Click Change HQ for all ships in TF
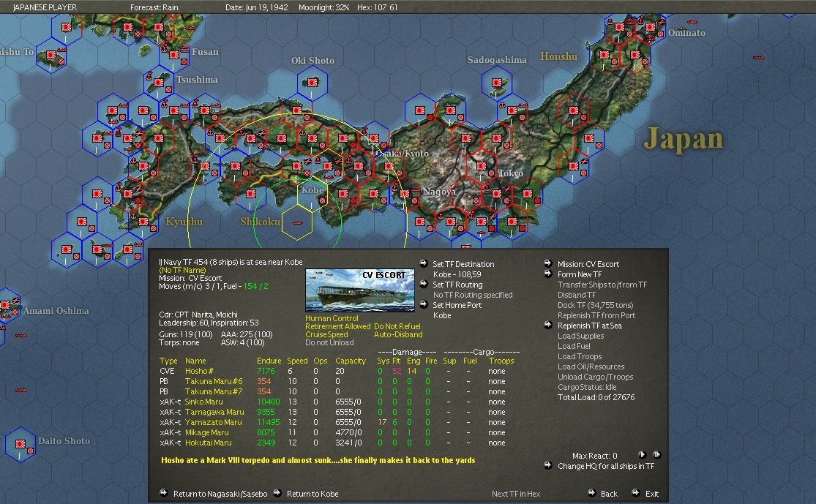Screen dimensions: 816x504 (x=606, y=466)
